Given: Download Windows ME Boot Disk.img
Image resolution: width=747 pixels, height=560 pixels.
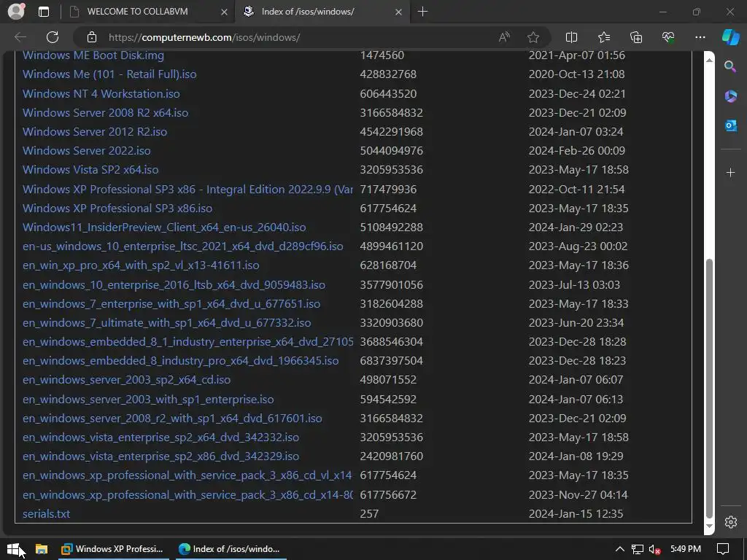Looking at the screenshot, I should pyautogui.click(x=93, y=55).
